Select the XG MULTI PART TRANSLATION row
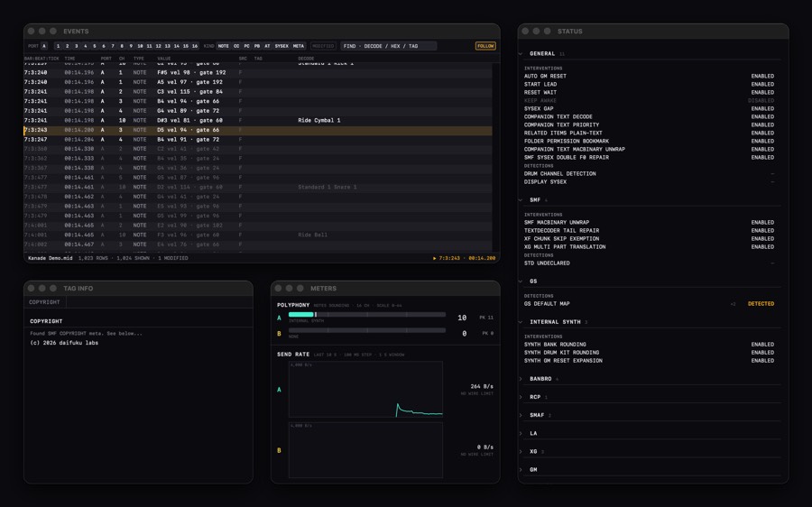The height and width of the screenshot is (507, 812). [x=650, y=247]
